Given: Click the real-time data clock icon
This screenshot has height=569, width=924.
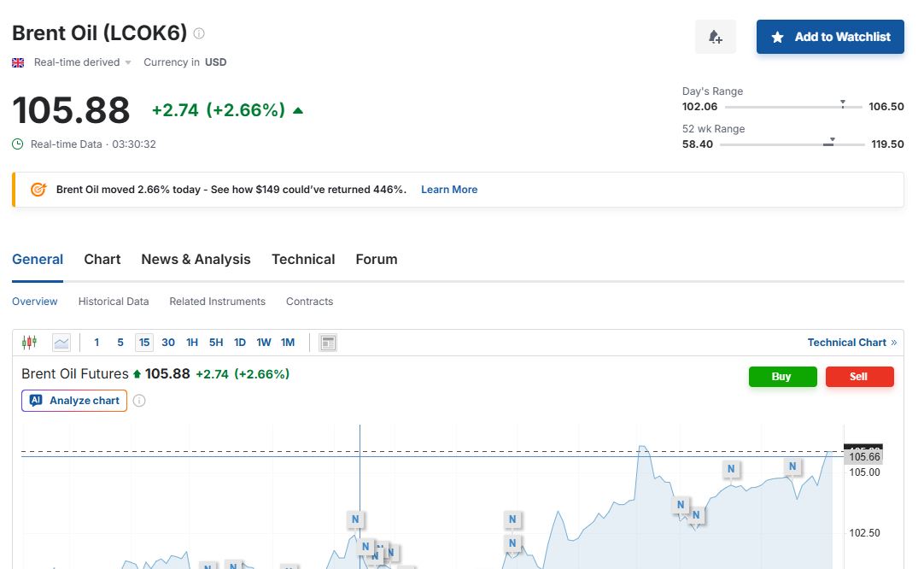Looking at the screenshot, I should coord(18,144).
